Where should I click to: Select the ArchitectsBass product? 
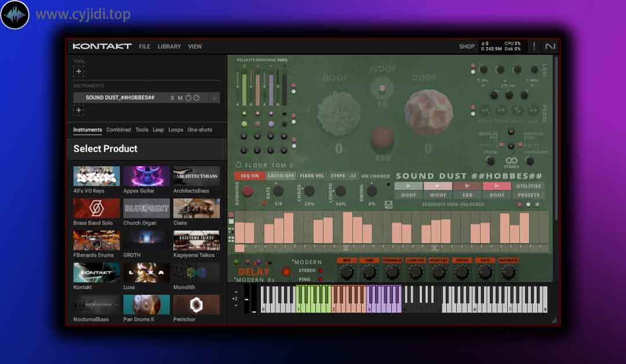[196, 180]
